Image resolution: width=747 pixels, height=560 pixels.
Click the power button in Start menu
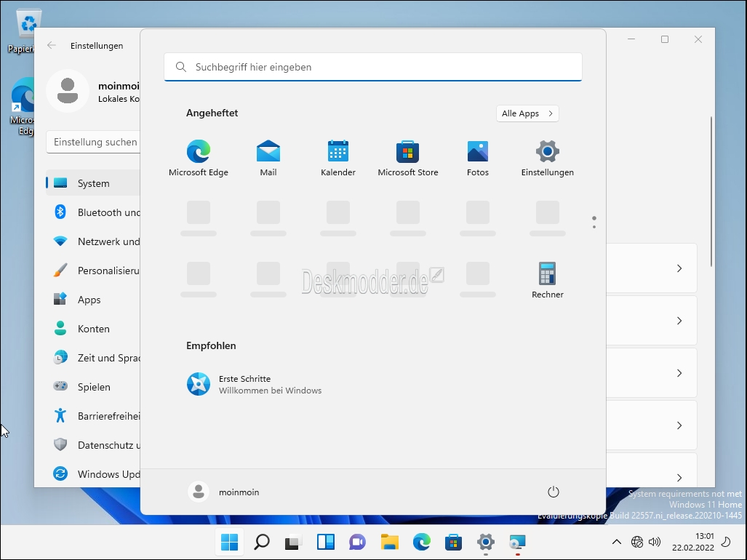coord(553,492)
